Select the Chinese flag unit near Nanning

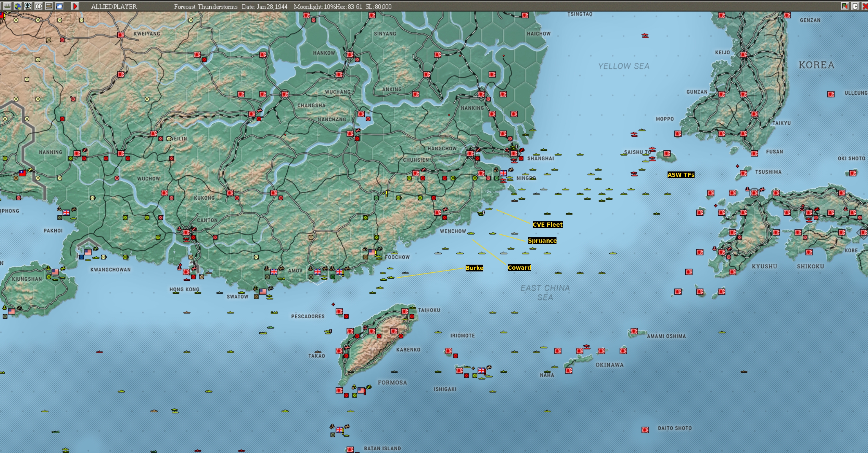point(23,173)
